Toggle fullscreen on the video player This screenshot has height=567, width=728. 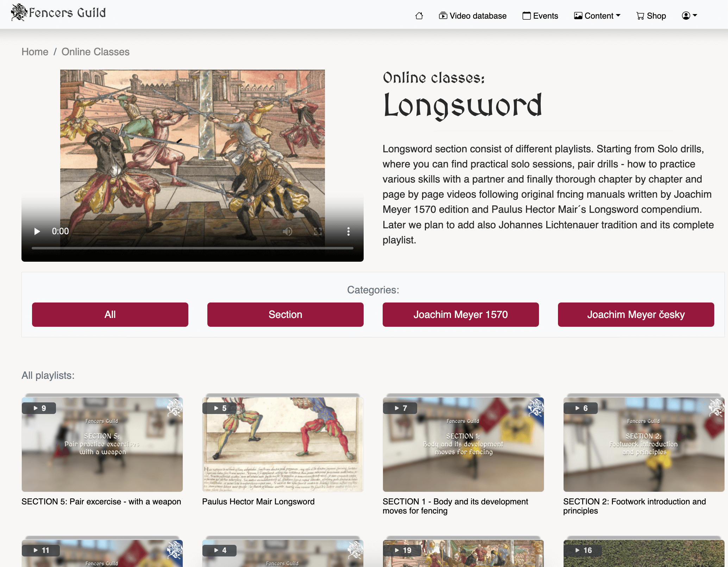coord(318,231)
